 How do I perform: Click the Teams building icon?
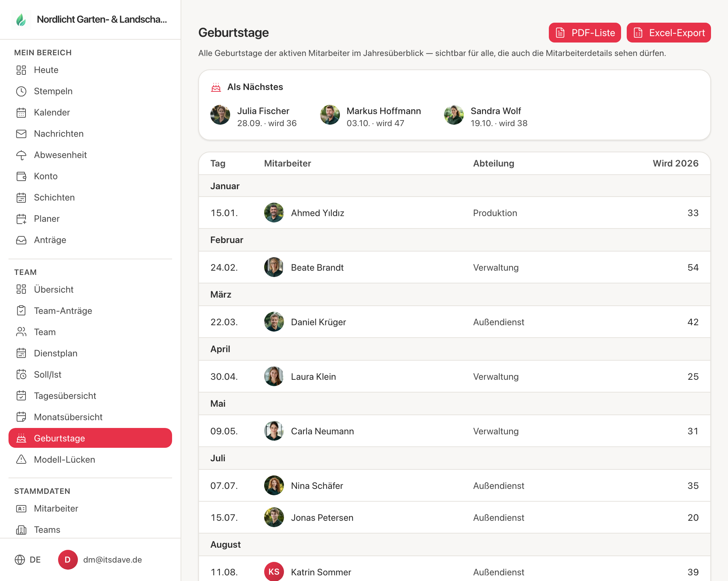(21, 530)
